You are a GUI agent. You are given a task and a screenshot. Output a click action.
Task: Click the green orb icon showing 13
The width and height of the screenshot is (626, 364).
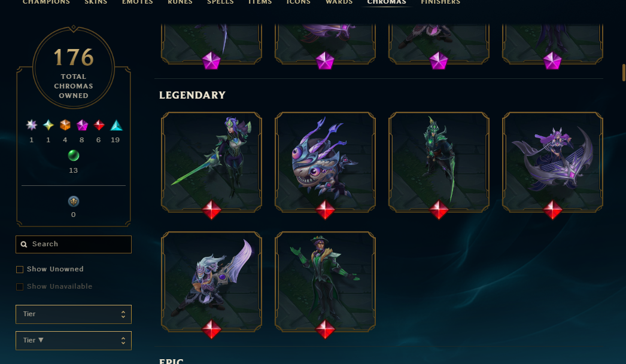[74, 155]
